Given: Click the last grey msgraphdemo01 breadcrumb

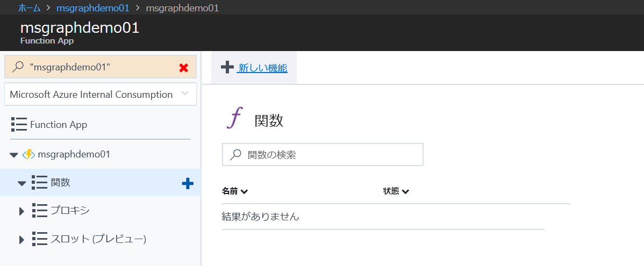Looking at the screenshot, I should pyautogui.click(x=182, y=8).
